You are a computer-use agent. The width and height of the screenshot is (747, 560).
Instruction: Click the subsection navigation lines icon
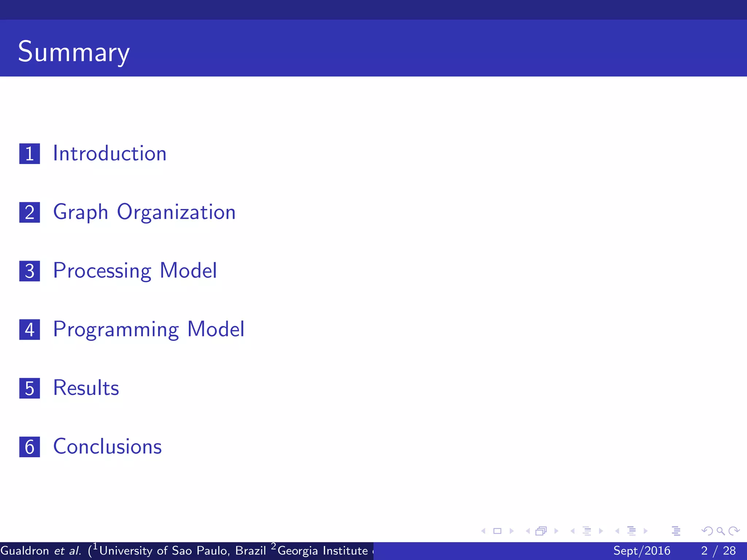(x=587, y=531)
